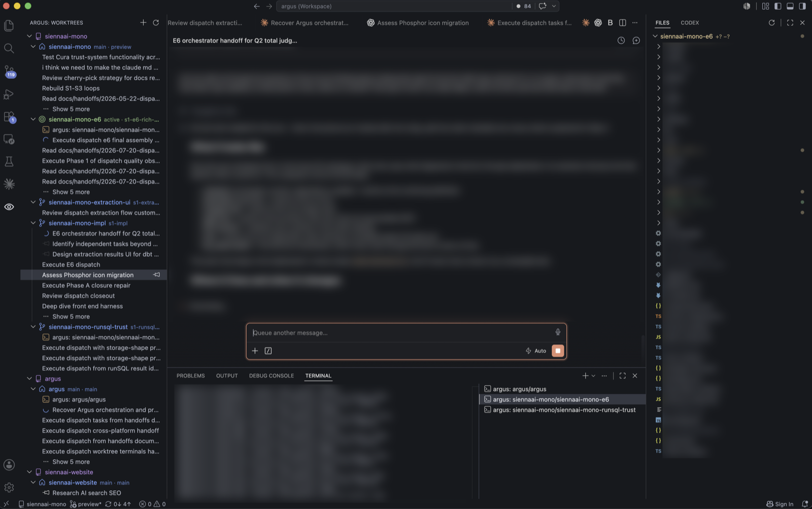This screenshot has width=812, height=509.
Task: Toggle secondary sidebar layout button
Action: 802,6
